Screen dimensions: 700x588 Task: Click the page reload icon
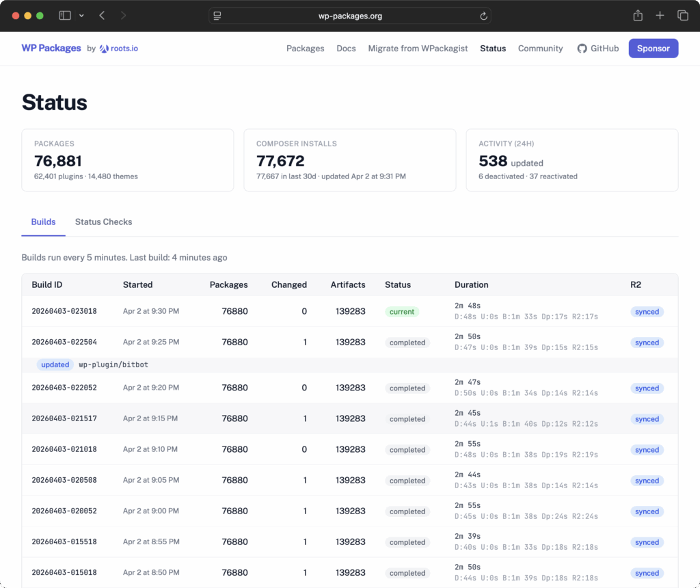[483, 16]
